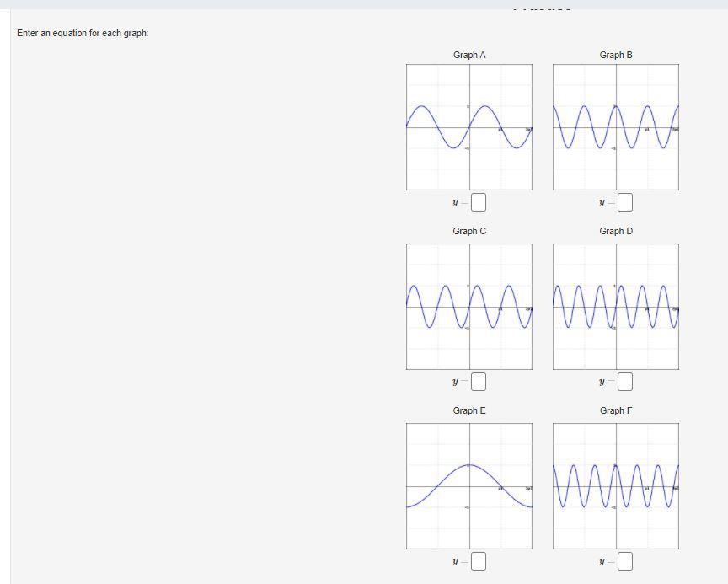Click the Graph A plot area
Image resolution: width=728 pixels, height=584 pixels.
pos(468,128)
